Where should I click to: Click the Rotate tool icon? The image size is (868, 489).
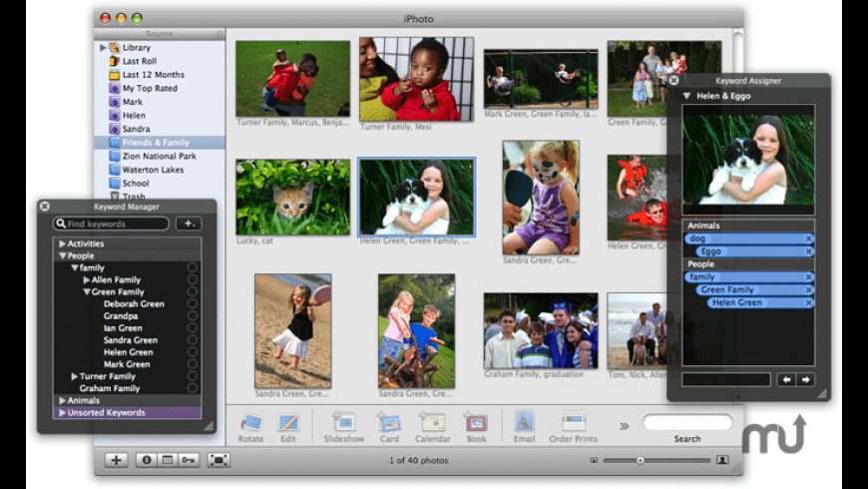[250, 422]
